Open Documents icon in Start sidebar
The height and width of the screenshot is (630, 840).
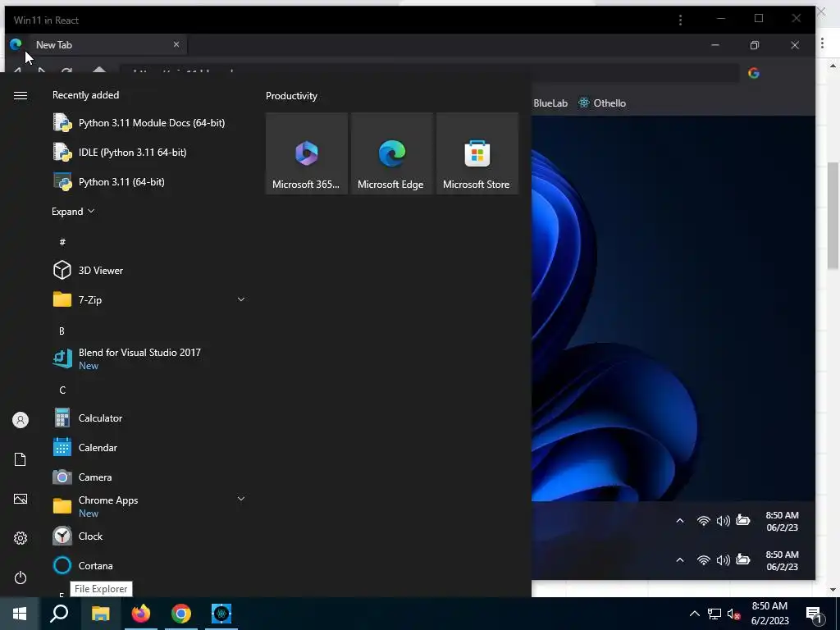pos(21,459)
